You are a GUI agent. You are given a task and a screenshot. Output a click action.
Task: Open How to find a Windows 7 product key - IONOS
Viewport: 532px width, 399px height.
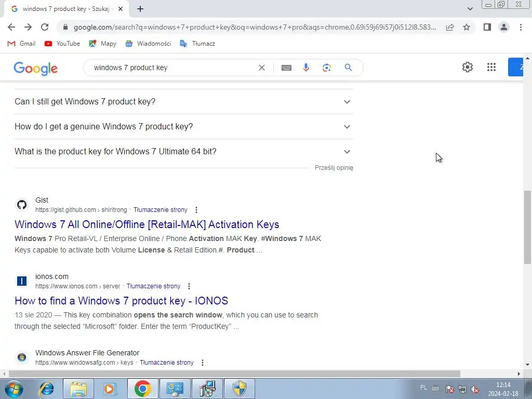122,301
